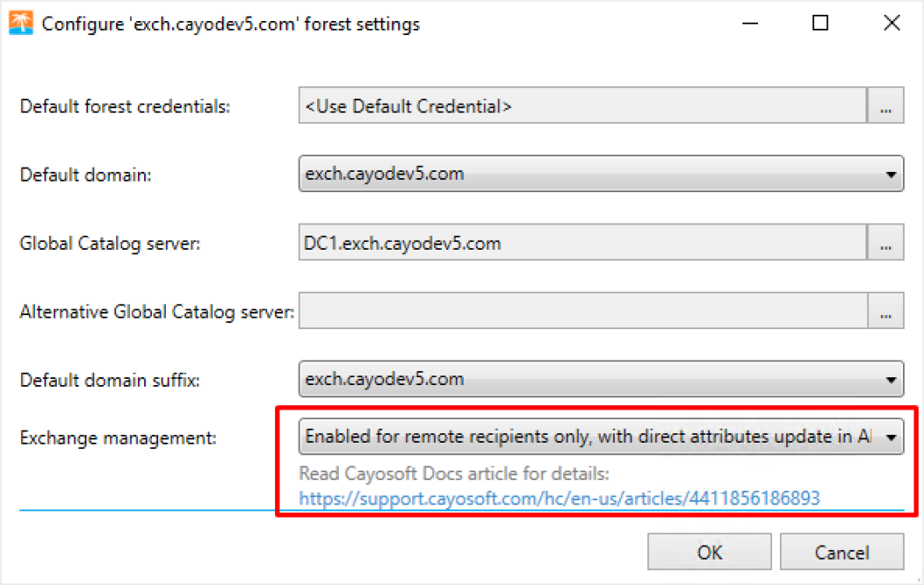Viewport: 924px width, 585px height.
Task: Click the Cancel button
Action: [x=842, y=552]
